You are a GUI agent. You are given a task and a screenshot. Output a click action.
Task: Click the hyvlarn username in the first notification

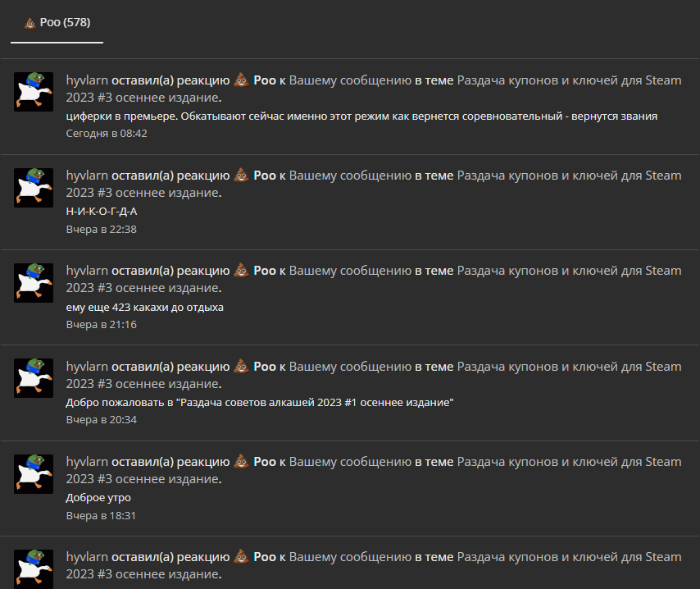[87, 80]
